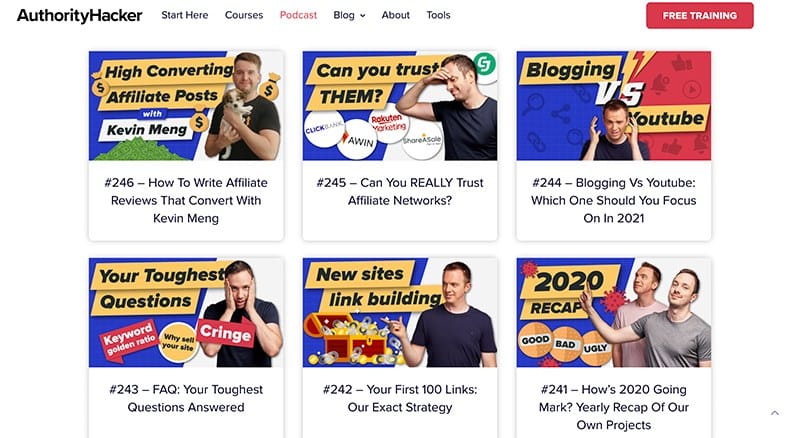
Task: Select the Podcast nav item
Action: [x=298, y=15]
